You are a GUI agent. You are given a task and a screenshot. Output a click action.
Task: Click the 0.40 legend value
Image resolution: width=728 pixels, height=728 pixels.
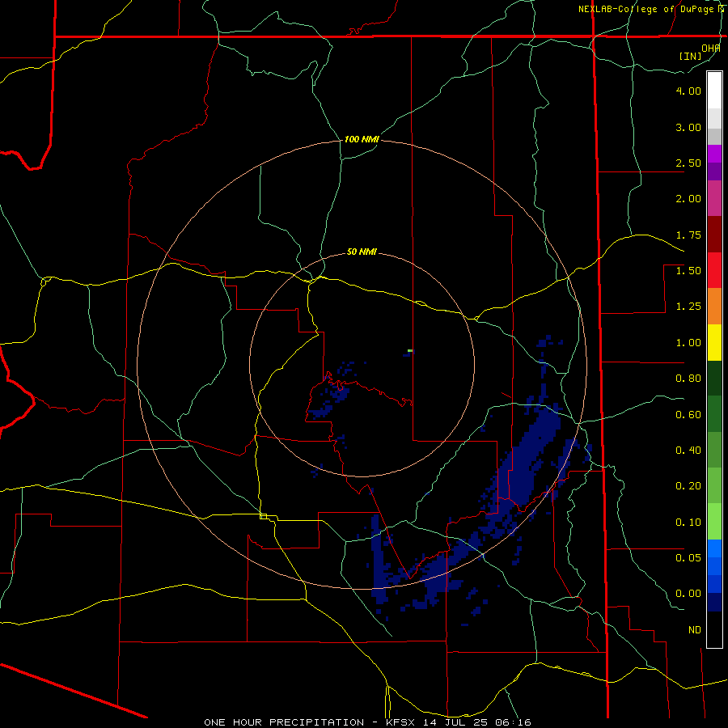pyautogui.click(x=688, y=451)
